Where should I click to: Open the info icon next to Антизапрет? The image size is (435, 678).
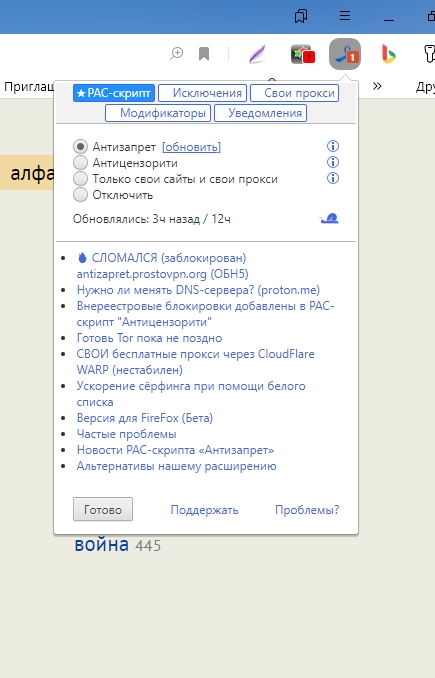[333, 146]
